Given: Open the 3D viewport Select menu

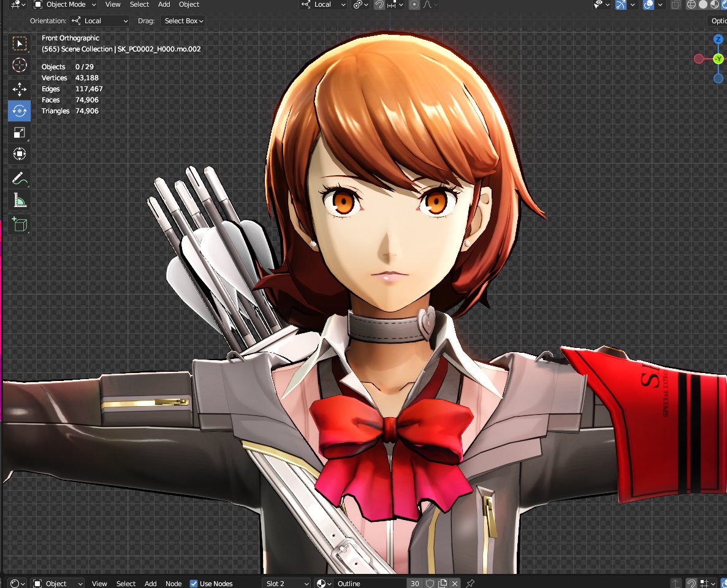Looking at the screenshot, I should [x=139, y=5].
